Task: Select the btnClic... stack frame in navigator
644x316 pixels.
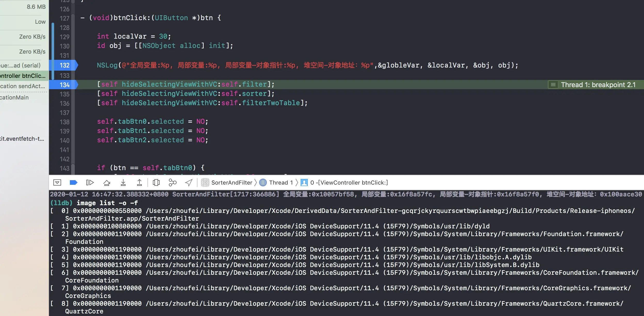Action: pyautogui.click(x=23, y=76)
